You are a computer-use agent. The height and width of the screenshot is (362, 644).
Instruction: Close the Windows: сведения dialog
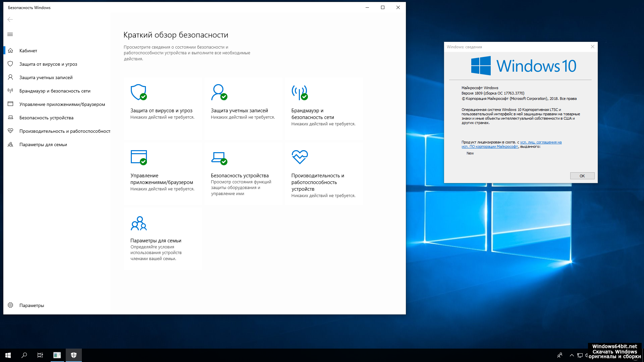click(x=592, y=47)
